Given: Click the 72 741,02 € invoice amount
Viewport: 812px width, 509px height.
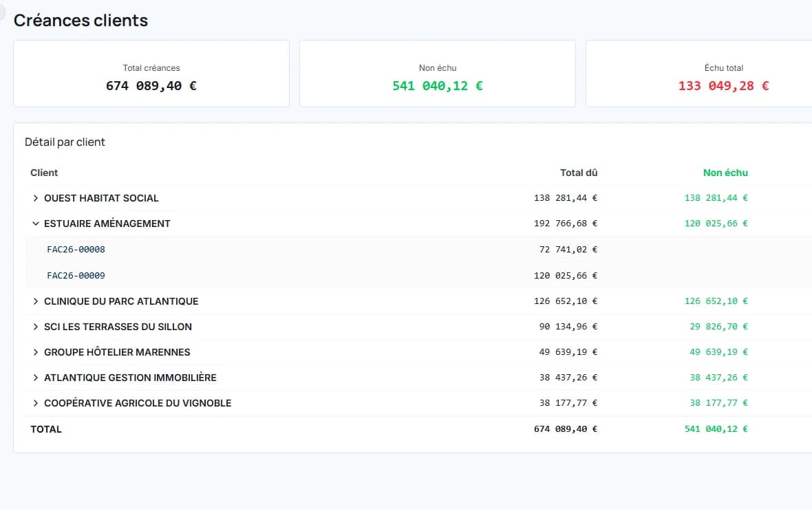Looking at the screenshot, I should (x=568, y=250).
